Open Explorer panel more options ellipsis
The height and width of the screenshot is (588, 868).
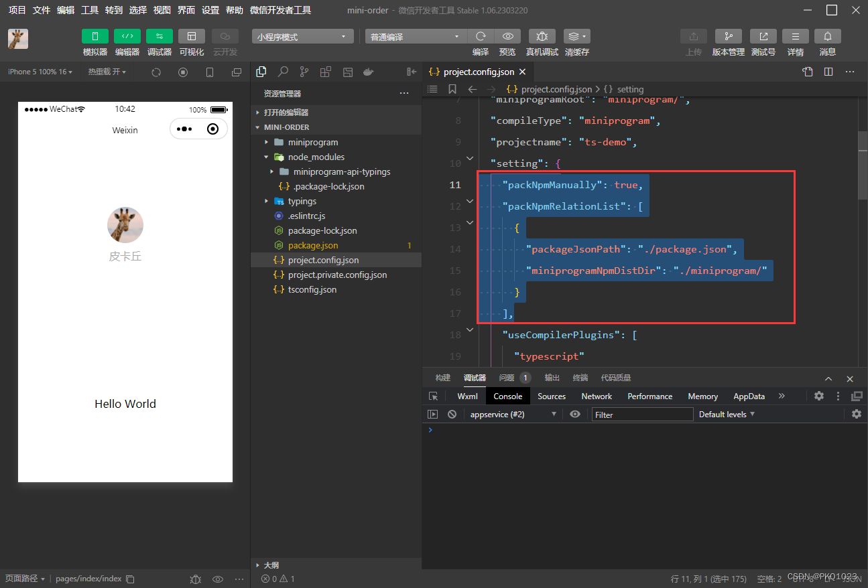tap(404, 94)
